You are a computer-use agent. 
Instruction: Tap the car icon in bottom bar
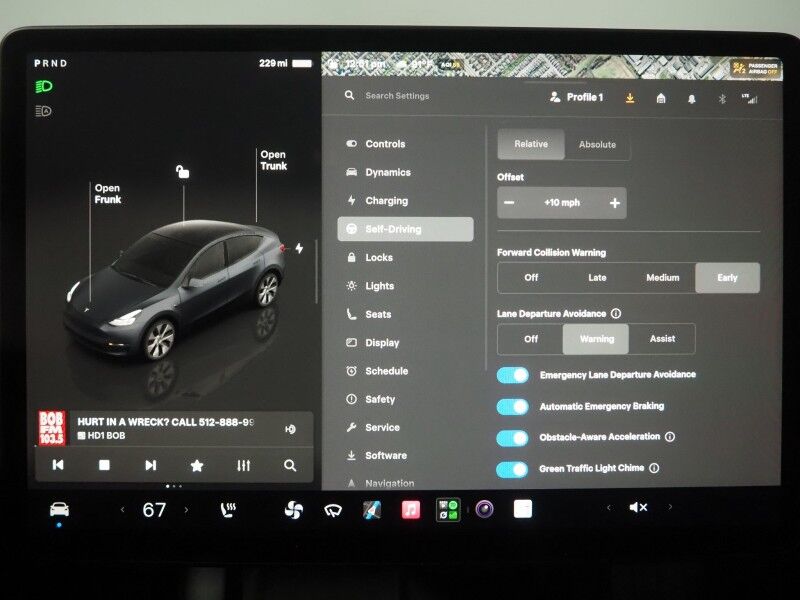(59, 509)
